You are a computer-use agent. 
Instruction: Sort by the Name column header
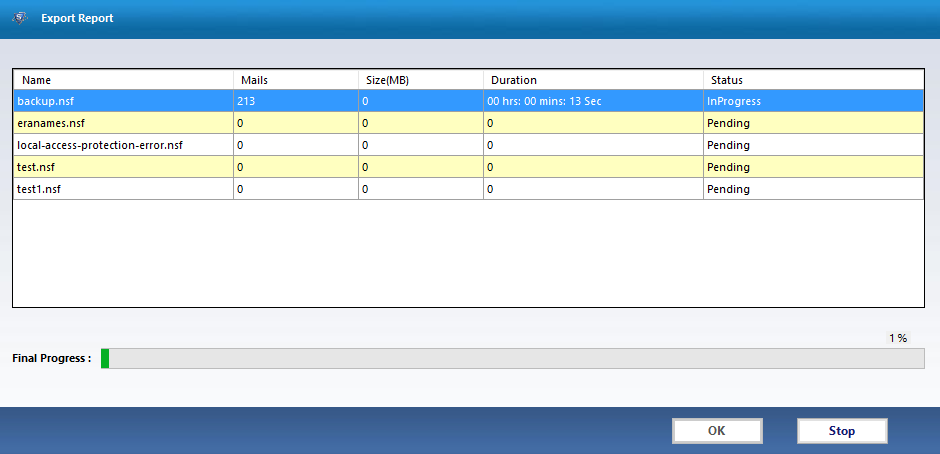(x=123, y=80)
